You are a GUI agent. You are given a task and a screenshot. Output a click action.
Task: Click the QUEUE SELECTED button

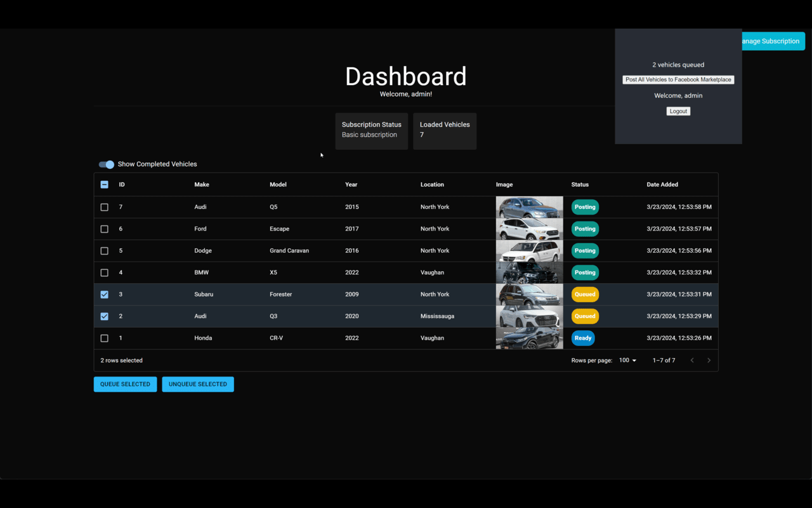(x=125, y=384)
